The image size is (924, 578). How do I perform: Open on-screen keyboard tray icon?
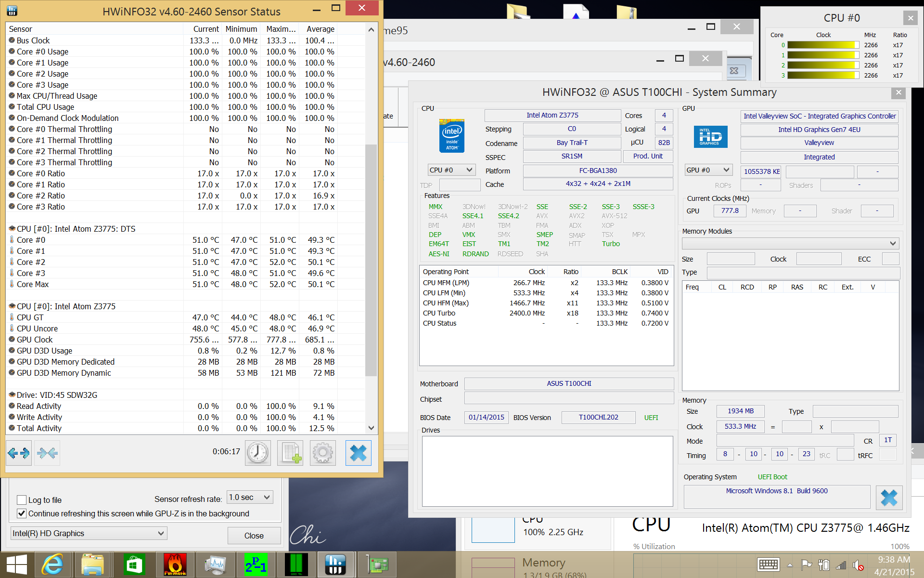[768, 565]
